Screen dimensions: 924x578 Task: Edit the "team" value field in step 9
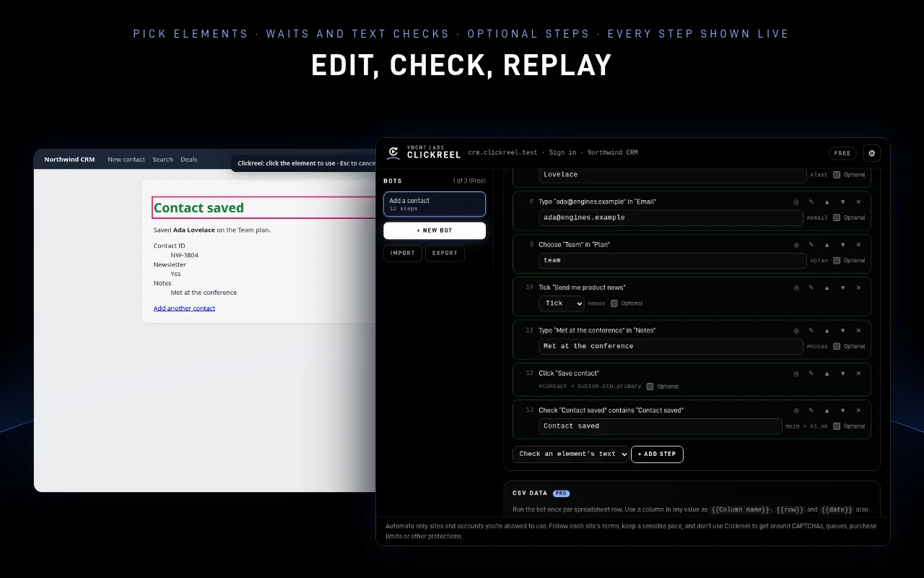tap(673, 260)
